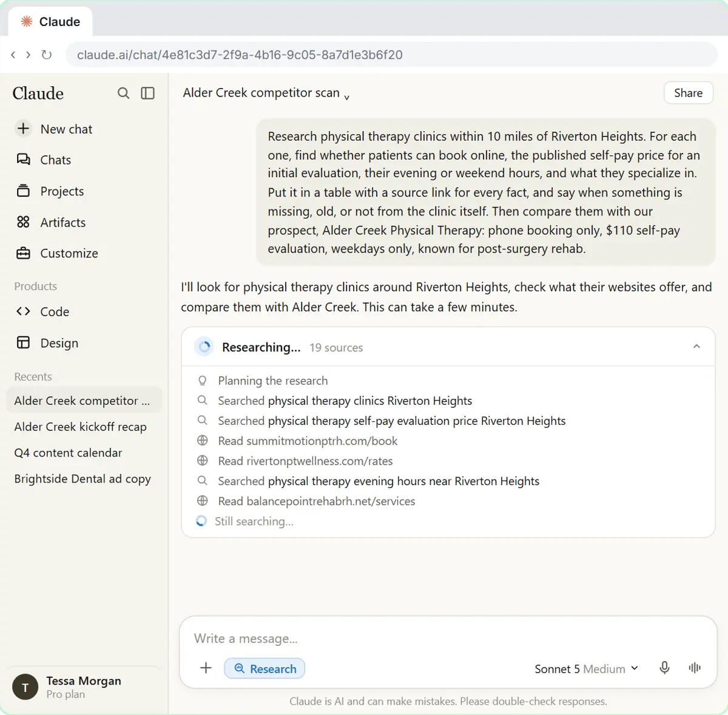Collapse the Researching progress panel
Screen dimensions: 728x715
[696, 347]
